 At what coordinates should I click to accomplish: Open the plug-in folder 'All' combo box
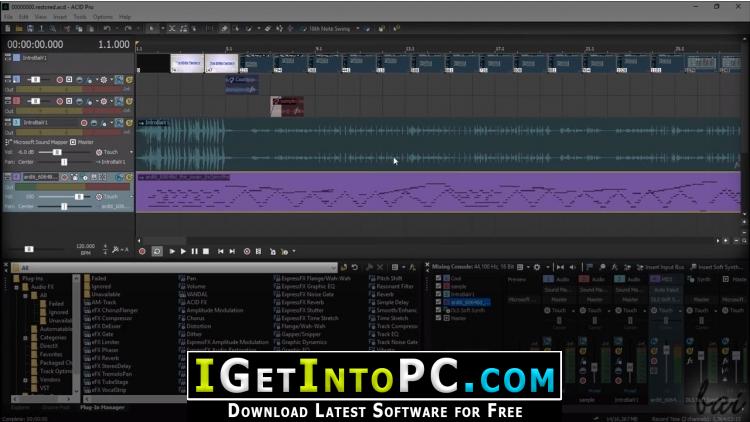pos(175,267)
